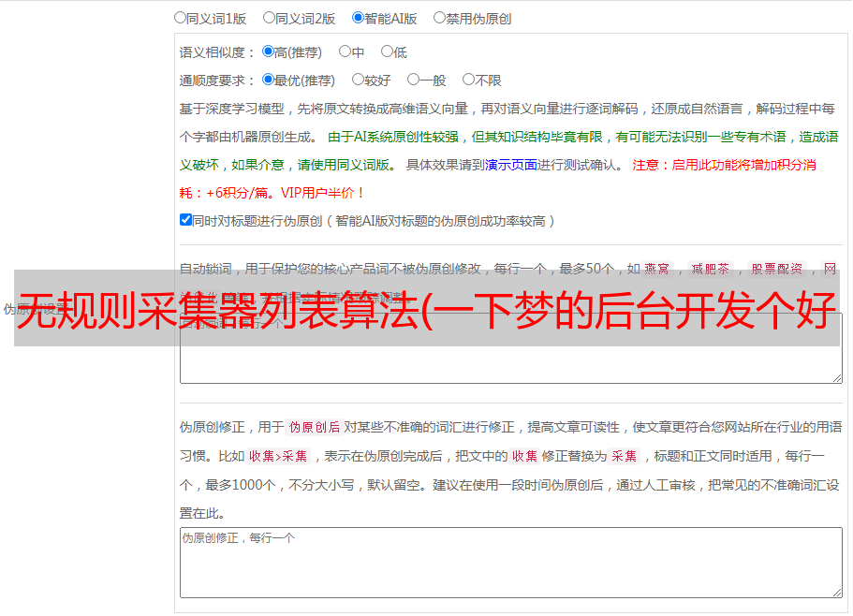Click the 语义相似度 label
Viewport: 853px width, 616px height.
tap(217, 52)
